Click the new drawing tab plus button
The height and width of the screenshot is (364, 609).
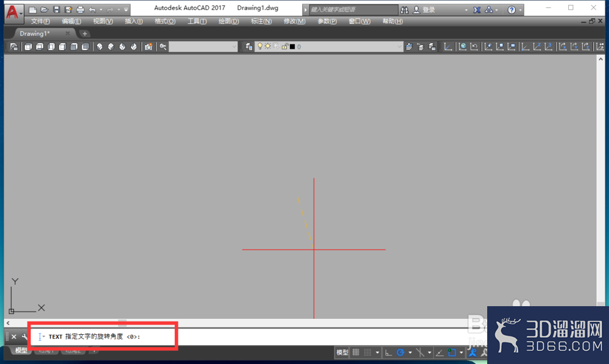tap(85, 33)
